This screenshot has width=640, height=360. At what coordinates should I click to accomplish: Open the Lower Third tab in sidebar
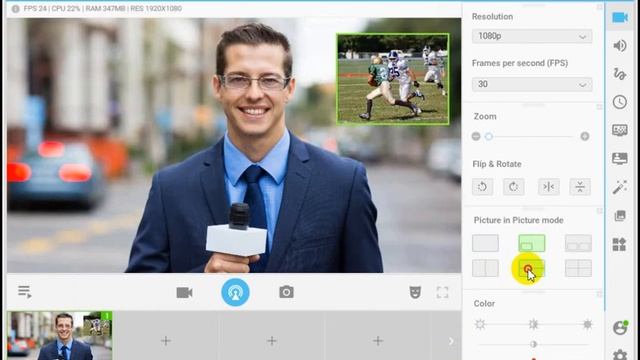click(x=620, y=158)
